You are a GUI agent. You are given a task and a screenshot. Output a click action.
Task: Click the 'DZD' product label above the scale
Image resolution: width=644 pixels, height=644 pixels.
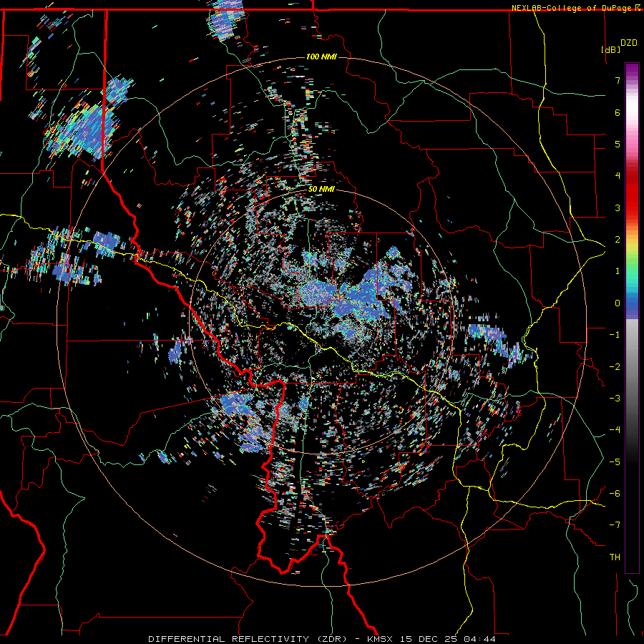coord(629,43)
